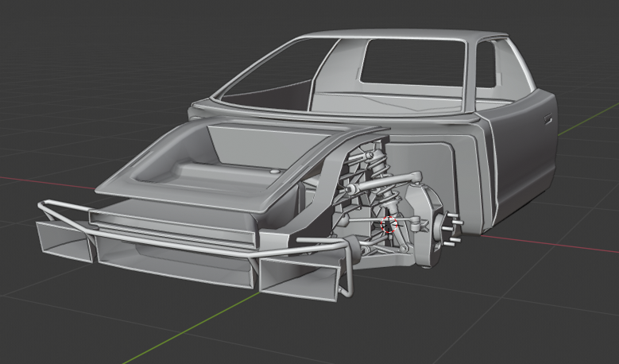The width and height of the screenshot is (619, 364).
Task: Click the red-white 3D cursor in the suspension
Action: [x=389, y=224]
